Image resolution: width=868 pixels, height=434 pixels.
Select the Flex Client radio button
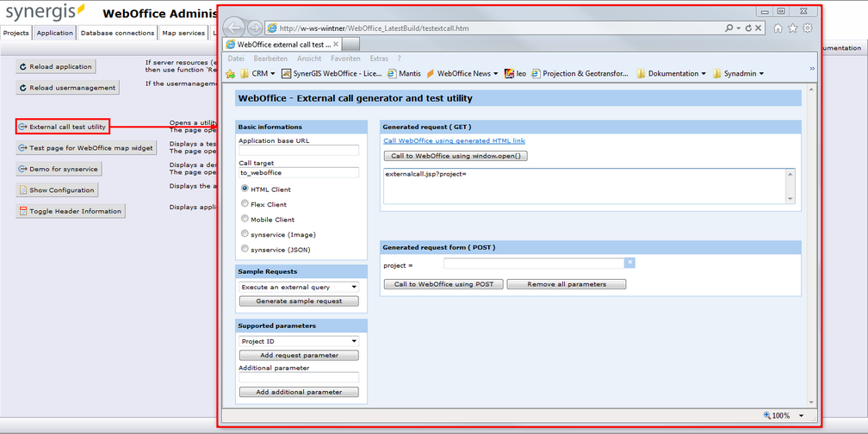click(245, 204)
